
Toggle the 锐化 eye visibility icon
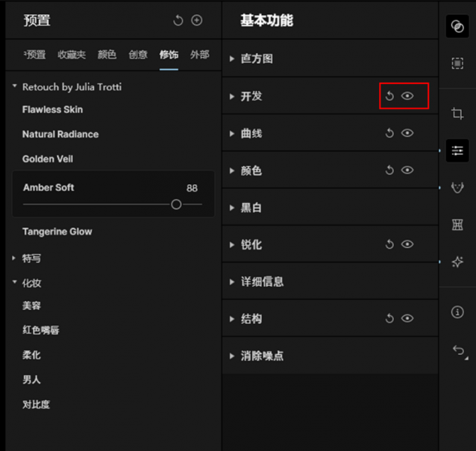408,244
